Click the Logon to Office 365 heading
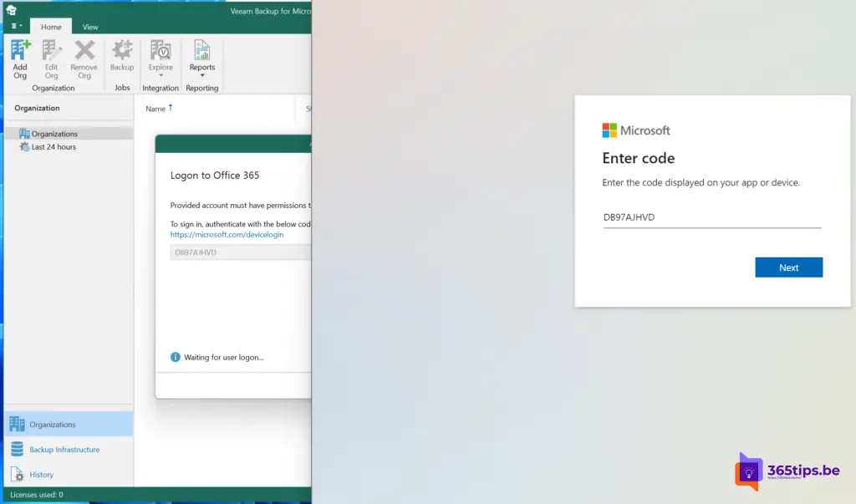Viewport: 856px width, 504px height. click(215, 176)
